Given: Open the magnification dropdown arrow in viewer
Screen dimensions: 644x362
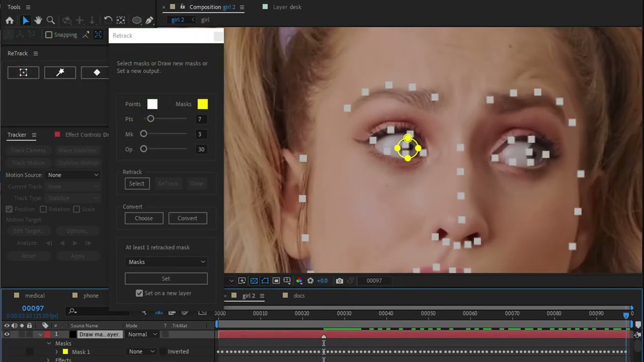Looking at the screenshot, I should tap(231, 281).
